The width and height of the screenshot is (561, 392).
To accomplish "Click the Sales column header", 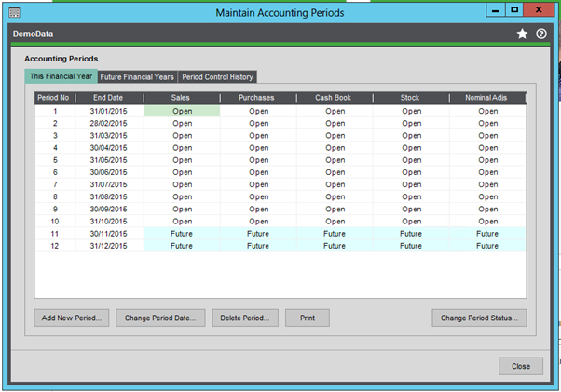I will (181, 98).
